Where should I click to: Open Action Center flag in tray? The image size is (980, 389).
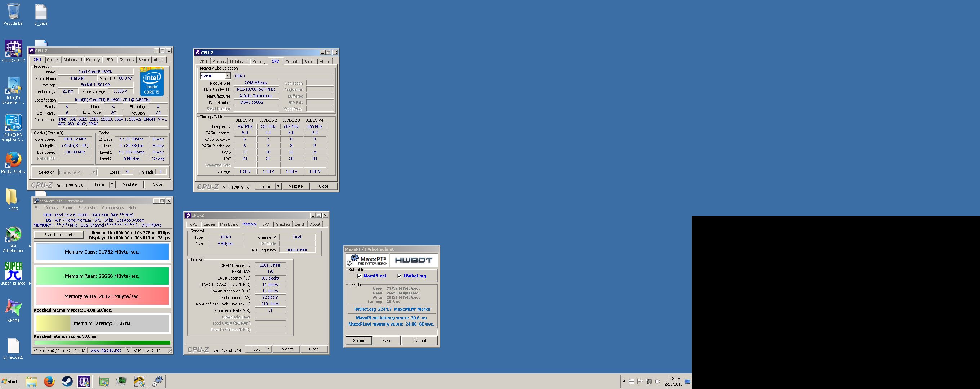[640, 381]
